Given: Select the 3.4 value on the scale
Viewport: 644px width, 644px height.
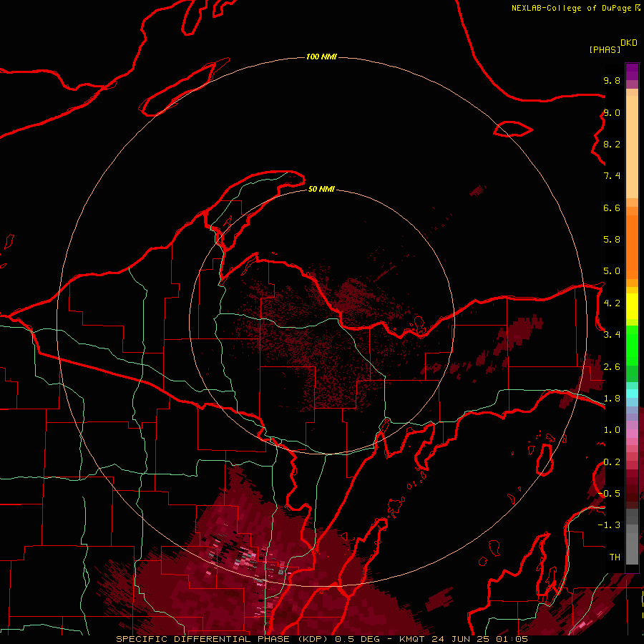Looking at the screenshot, I should click(x=612, y=335).
